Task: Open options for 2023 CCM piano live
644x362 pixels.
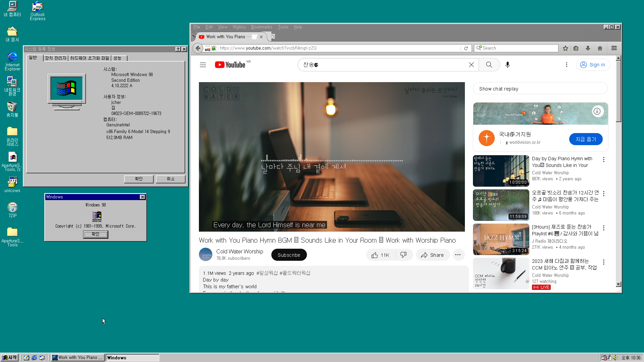Action: 604,262
